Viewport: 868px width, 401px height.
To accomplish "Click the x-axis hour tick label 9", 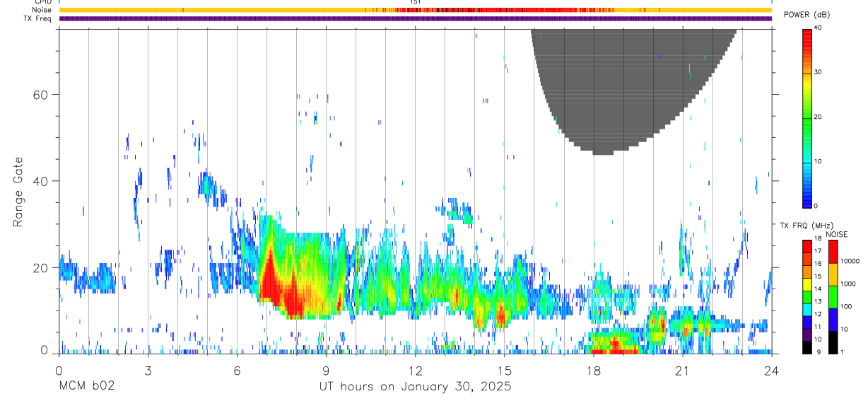I will [326, 371].
